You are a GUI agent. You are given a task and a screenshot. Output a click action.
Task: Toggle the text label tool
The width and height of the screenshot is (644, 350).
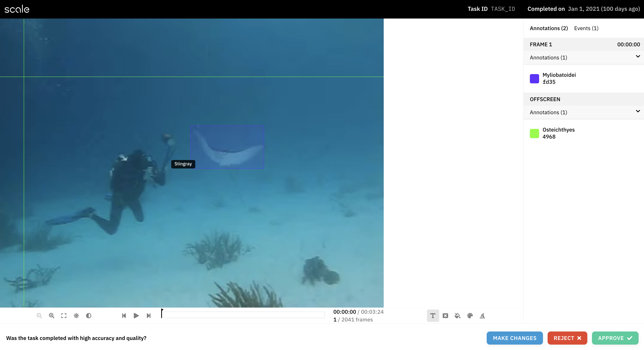click(433, 315)
